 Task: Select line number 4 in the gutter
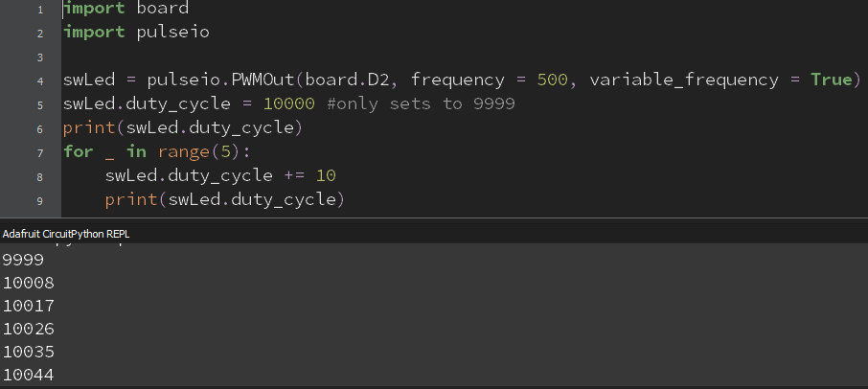point(40,81)
